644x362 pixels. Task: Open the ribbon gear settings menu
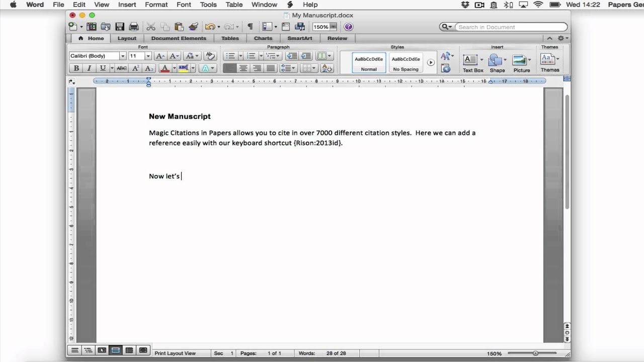point(562,38)
